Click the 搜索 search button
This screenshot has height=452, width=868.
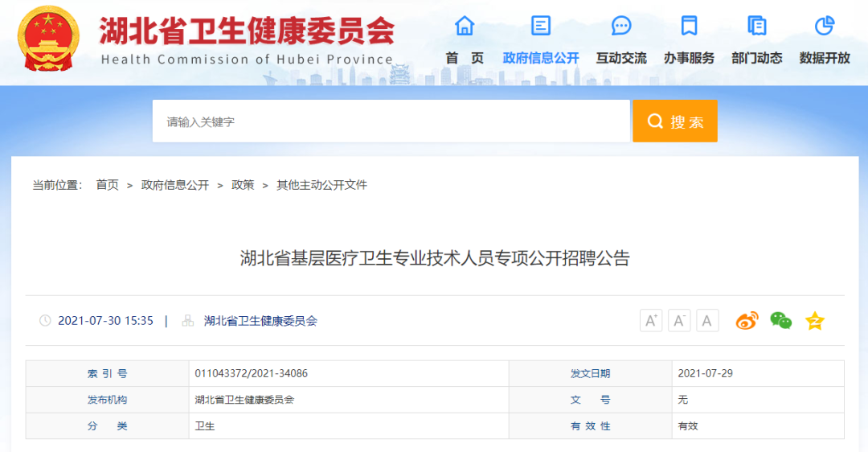point(675,121)
